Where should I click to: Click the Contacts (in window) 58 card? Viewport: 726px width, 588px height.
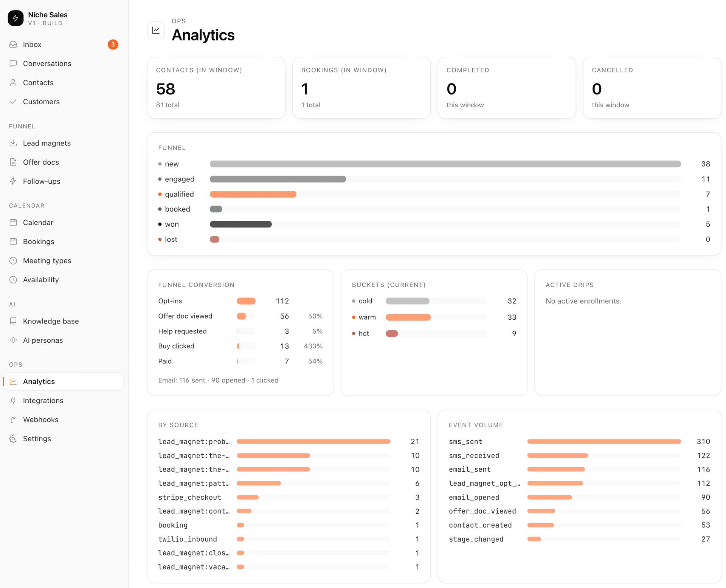(216, 88)
